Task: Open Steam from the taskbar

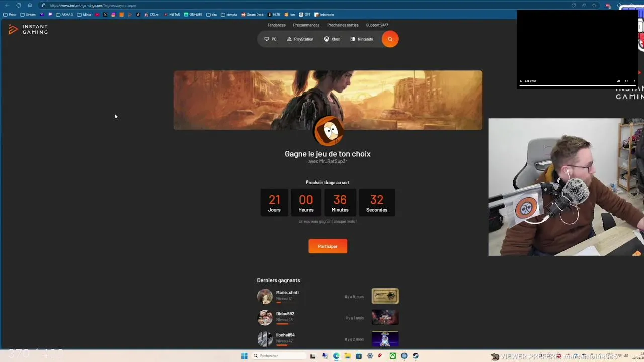Action: pos(416,356)
